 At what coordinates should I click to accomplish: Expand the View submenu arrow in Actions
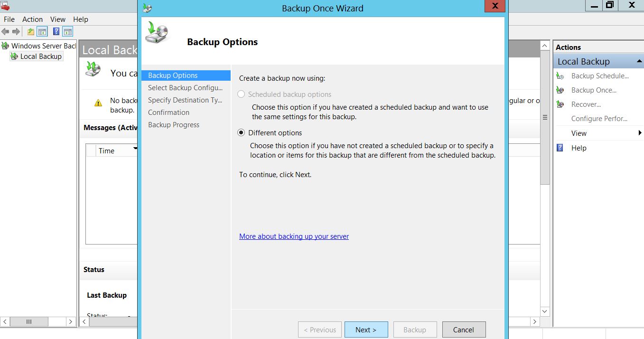pos(640,133)
